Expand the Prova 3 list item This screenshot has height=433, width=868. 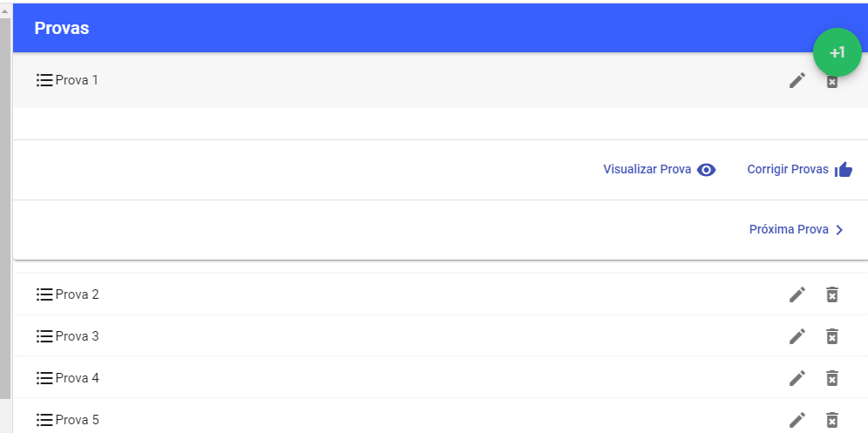(x=349, y=336)
